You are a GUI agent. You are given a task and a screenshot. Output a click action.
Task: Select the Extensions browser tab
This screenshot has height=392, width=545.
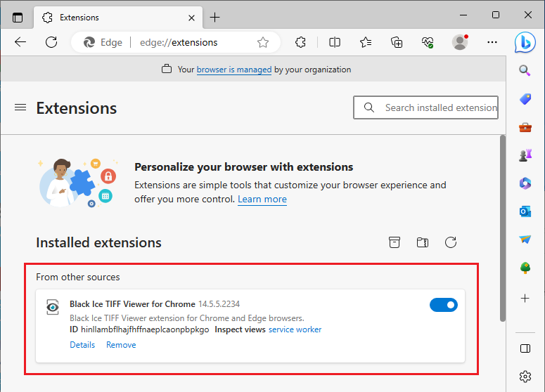click(x=118, y=18)
